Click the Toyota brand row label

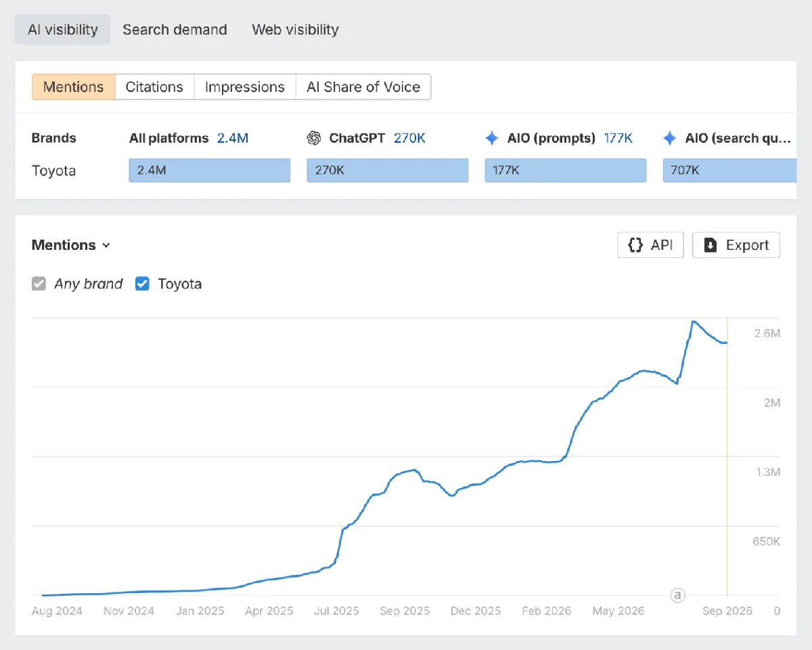pos(53,171)
